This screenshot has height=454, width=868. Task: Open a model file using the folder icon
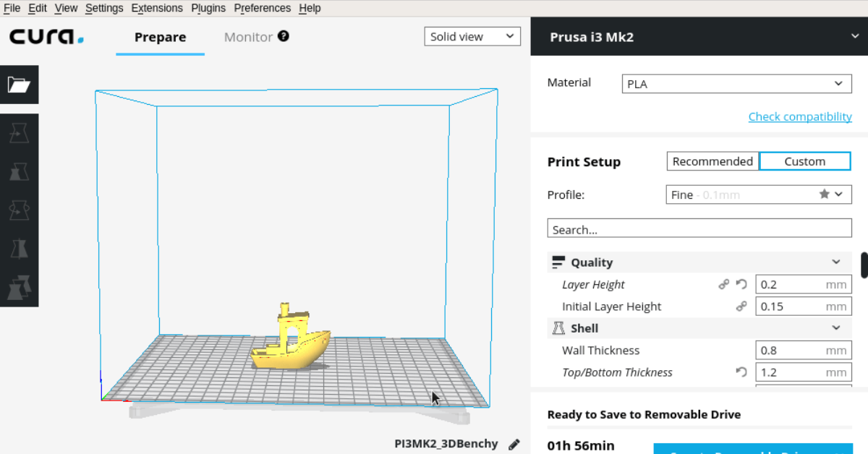click(x=19, y=85)
